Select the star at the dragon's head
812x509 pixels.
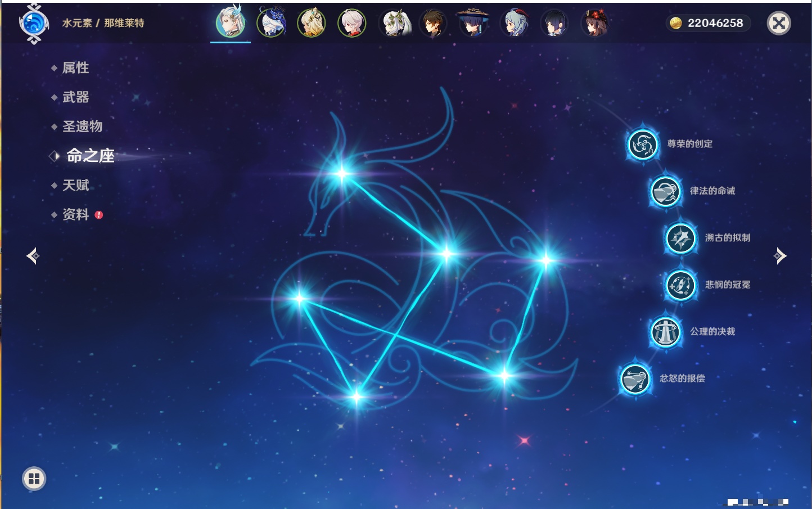342,173
